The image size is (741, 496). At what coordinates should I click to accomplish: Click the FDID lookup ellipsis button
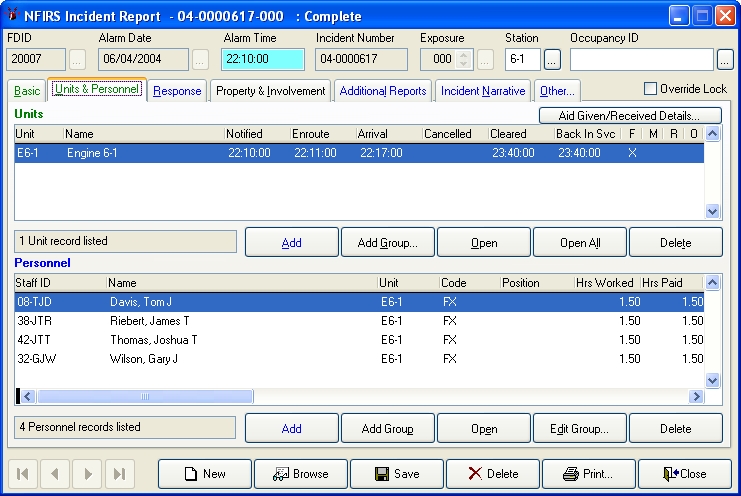[x=78, y=60]
